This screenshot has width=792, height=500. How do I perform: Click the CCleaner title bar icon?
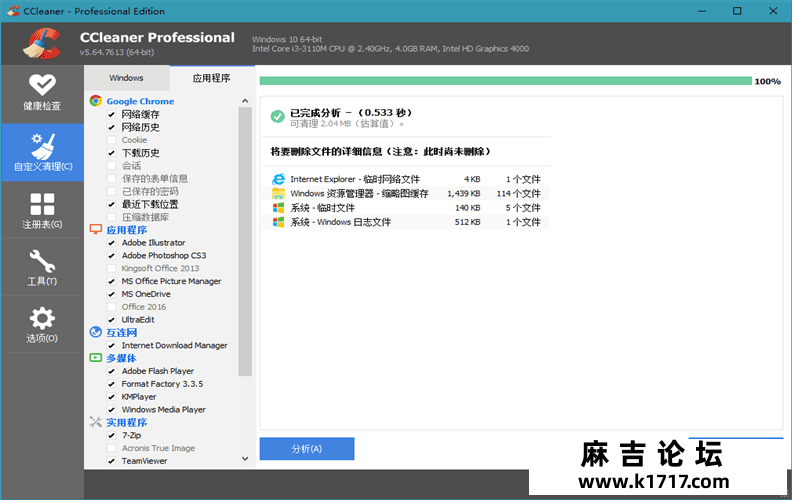click(x=14, y=11)
